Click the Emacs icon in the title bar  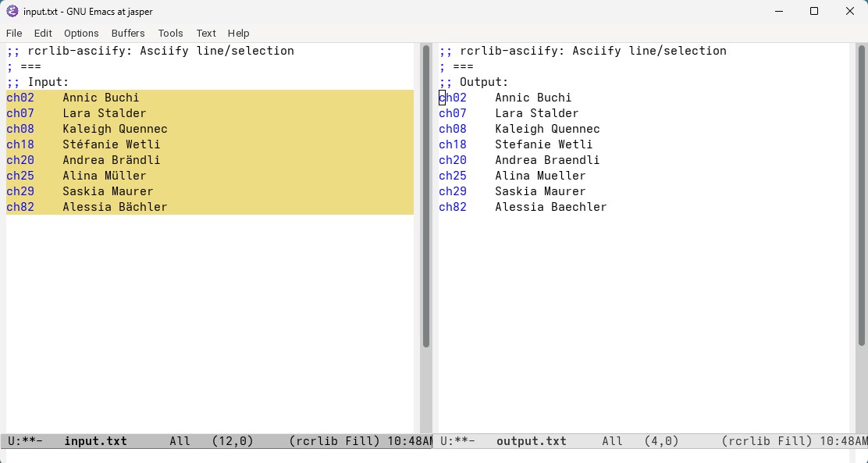tap(12, 11)
